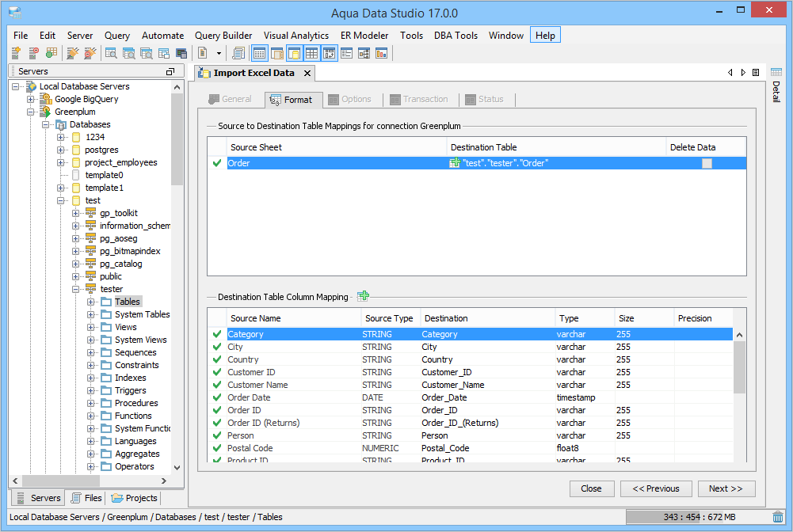Expand the postgres database node

coord(61,150)
